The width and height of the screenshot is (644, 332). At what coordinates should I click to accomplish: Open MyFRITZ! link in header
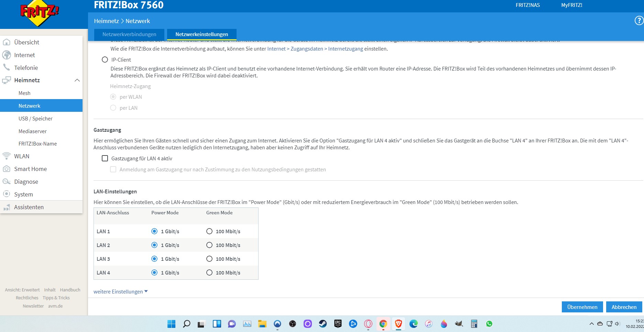tap(571, 5)
